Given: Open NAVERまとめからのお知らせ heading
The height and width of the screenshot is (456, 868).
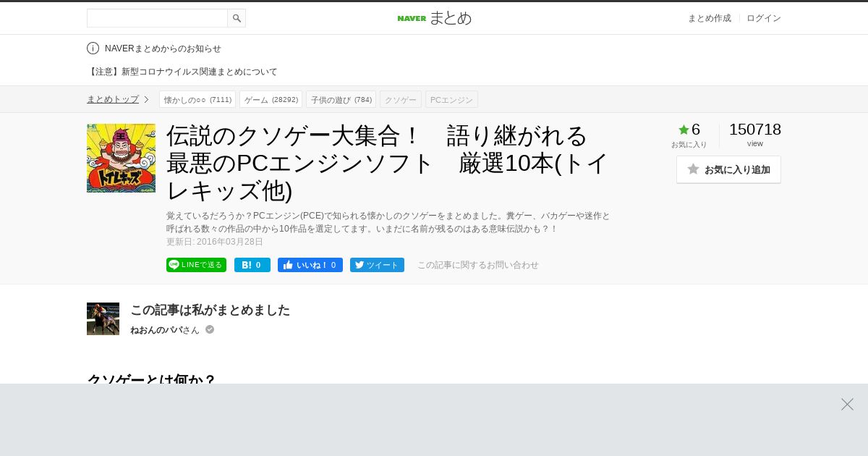Looking at the screenshot, I should click(163, 48).
